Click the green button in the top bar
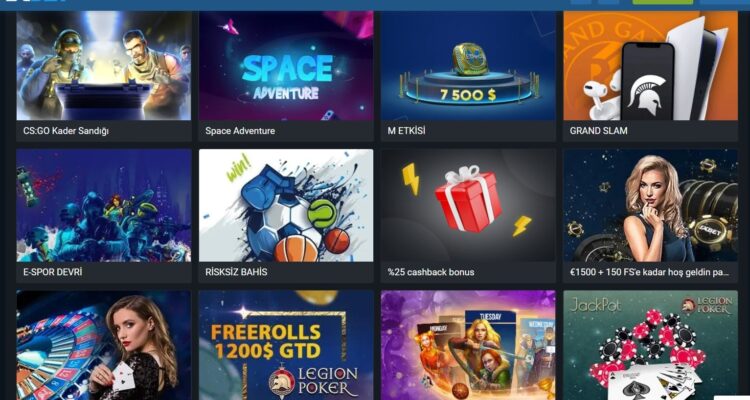 662,2
